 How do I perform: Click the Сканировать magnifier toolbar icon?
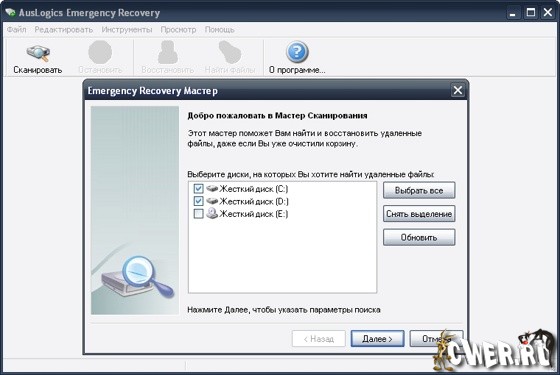[38, 53]
